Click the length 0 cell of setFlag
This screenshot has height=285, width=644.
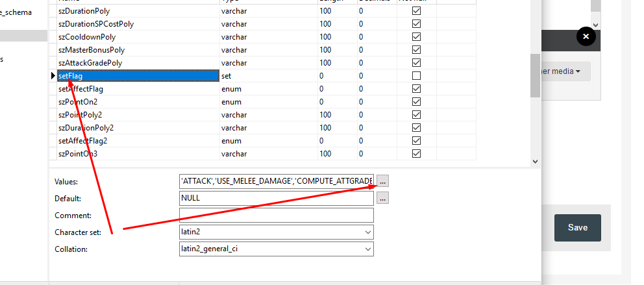[337, 76]
